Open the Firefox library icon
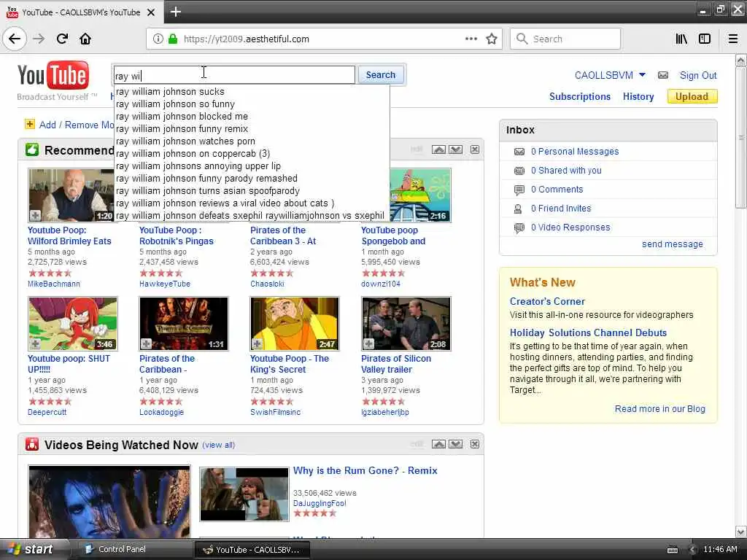 coord(681,39)
